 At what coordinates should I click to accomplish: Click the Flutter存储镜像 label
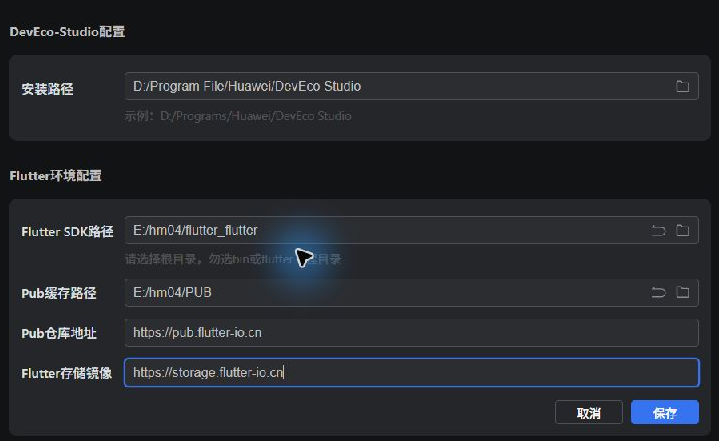point(66,373)
